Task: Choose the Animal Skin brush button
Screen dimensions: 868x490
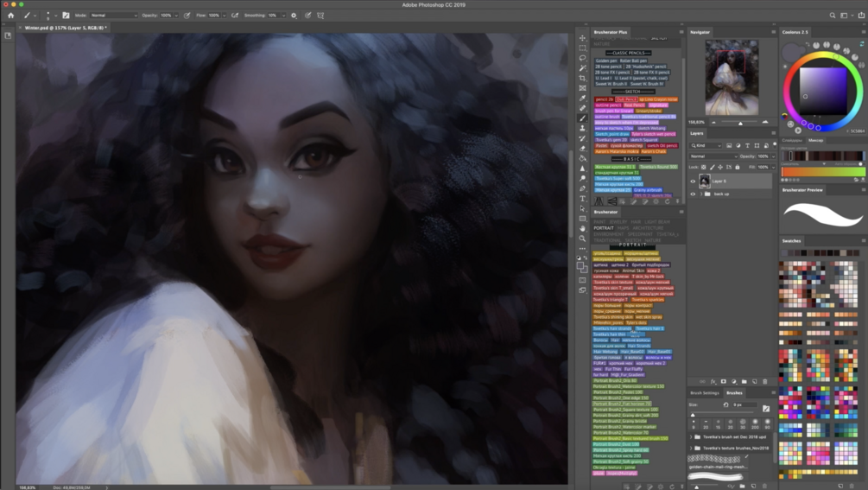Action: click(633, 270)
